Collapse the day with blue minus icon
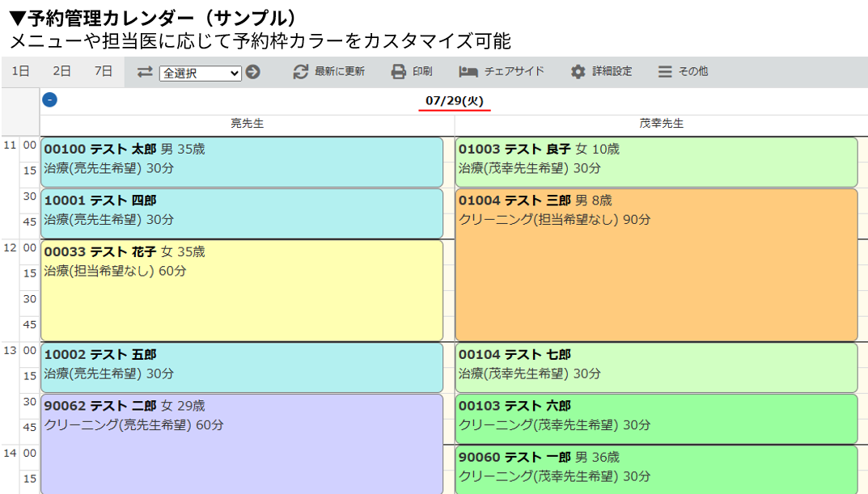Image resolution: width=868 pixels, height=494 pixels. 49,100
